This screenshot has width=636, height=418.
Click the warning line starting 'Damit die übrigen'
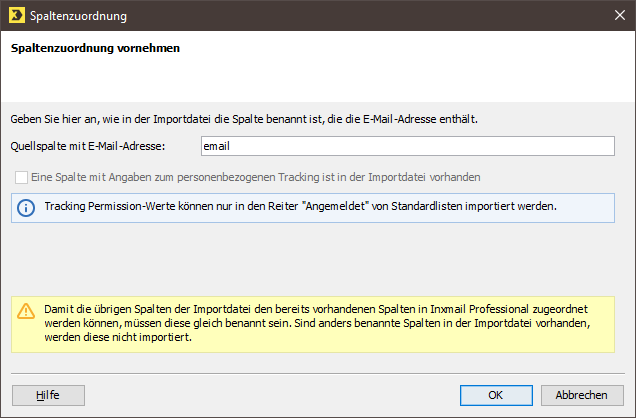[316, 309]
